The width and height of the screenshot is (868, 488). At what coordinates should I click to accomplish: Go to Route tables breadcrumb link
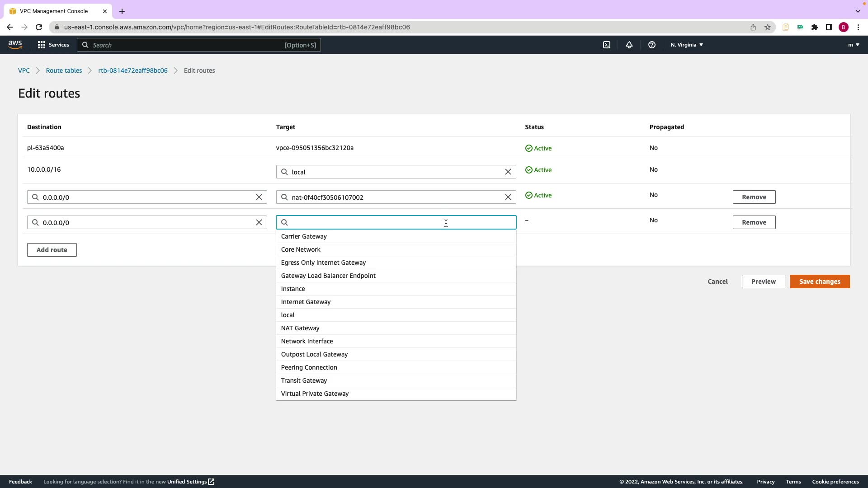pos(64,70)
